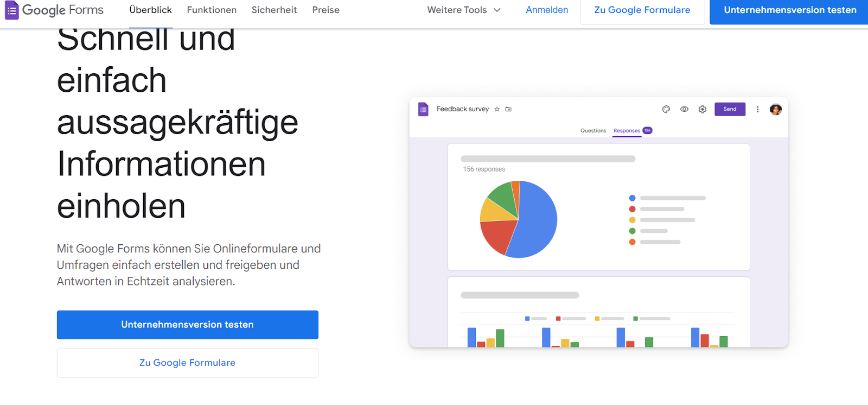The height and width of the screenshot is (405, 868).
Task: Click the headline word 'Informationen'
Action: [x=162, y=164]
